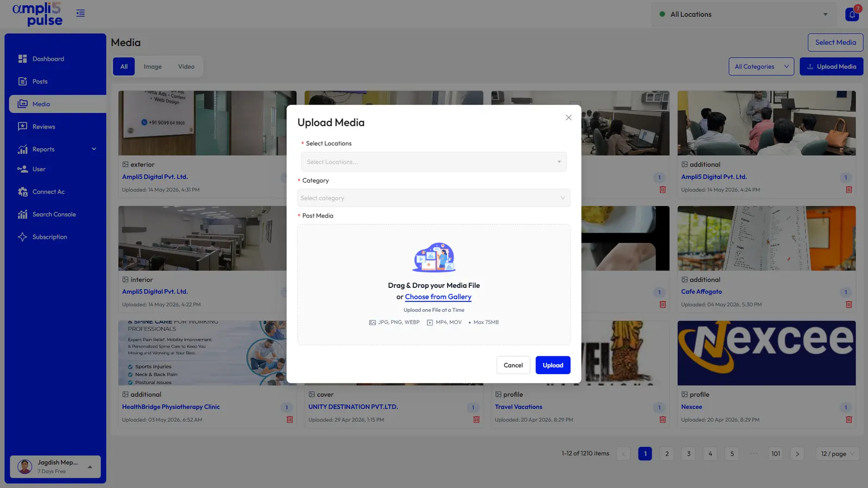The height and width of the screenshot is (488, 868).
Task: Select Media in sidebar menu
Action: tap(58, 104)
